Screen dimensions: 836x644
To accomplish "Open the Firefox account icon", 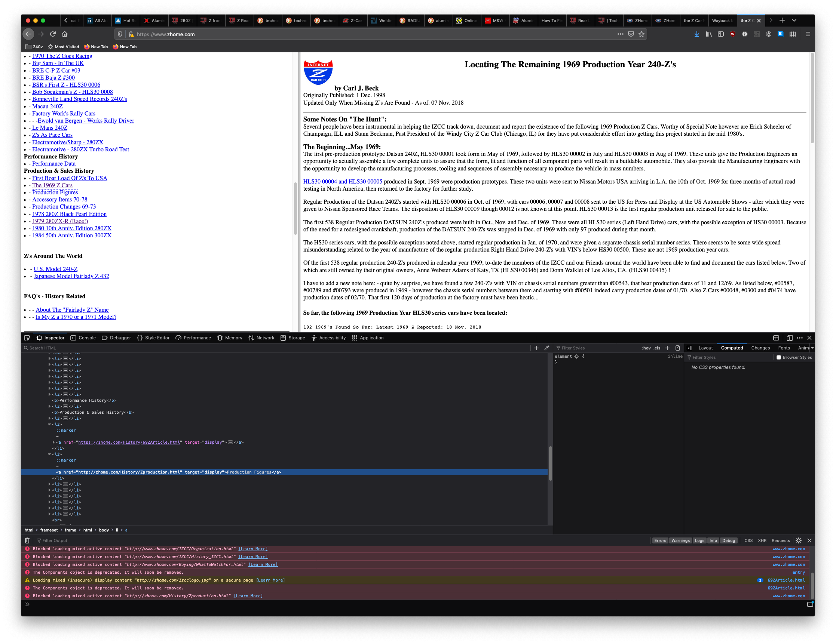I will [x=769, y=34].
